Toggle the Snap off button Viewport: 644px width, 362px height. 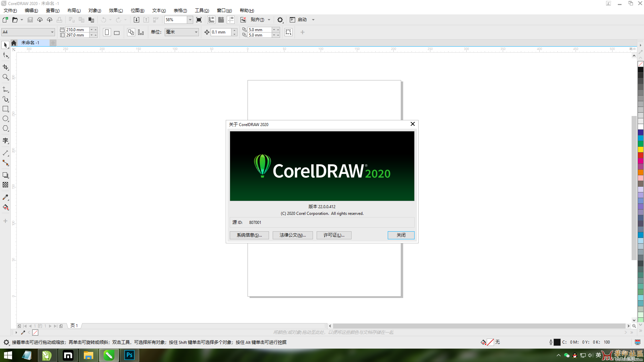243,20
